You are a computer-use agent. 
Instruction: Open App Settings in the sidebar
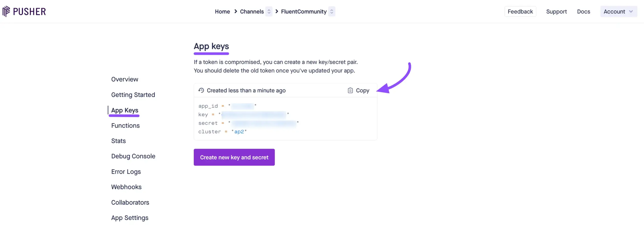130,218
